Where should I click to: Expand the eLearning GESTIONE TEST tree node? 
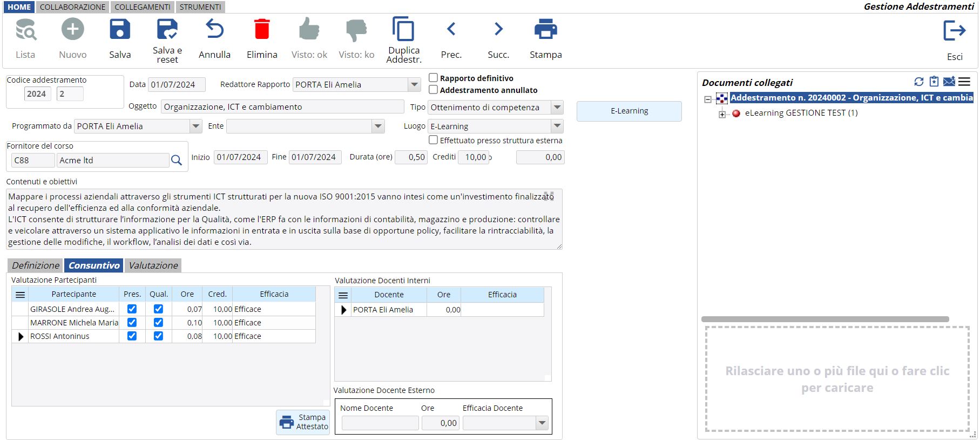[x=722, y=114]
